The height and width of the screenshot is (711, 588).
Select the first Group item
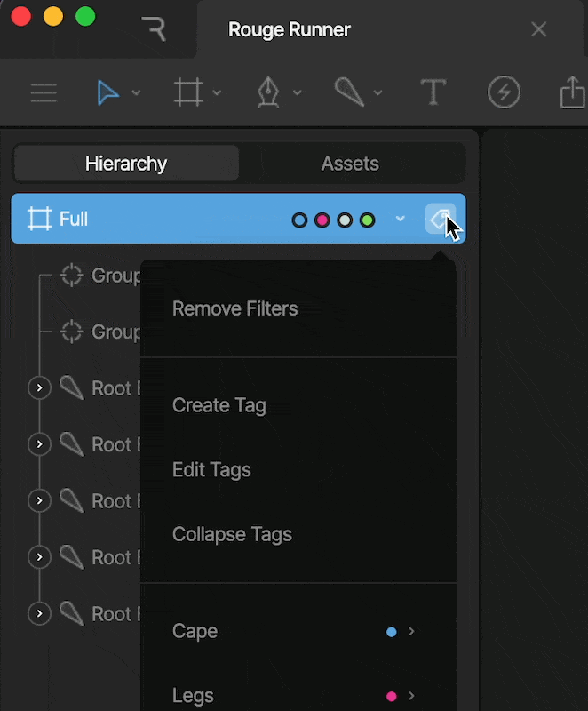pyautogui.click(x=116, y=276)
